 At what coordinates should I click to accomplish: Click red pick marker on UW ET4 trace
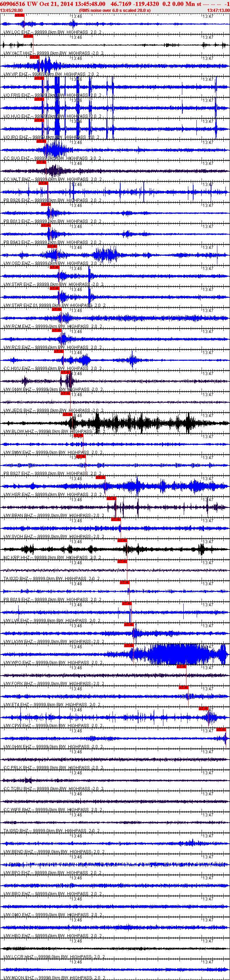pyautogui.click(x=183, y=688)
